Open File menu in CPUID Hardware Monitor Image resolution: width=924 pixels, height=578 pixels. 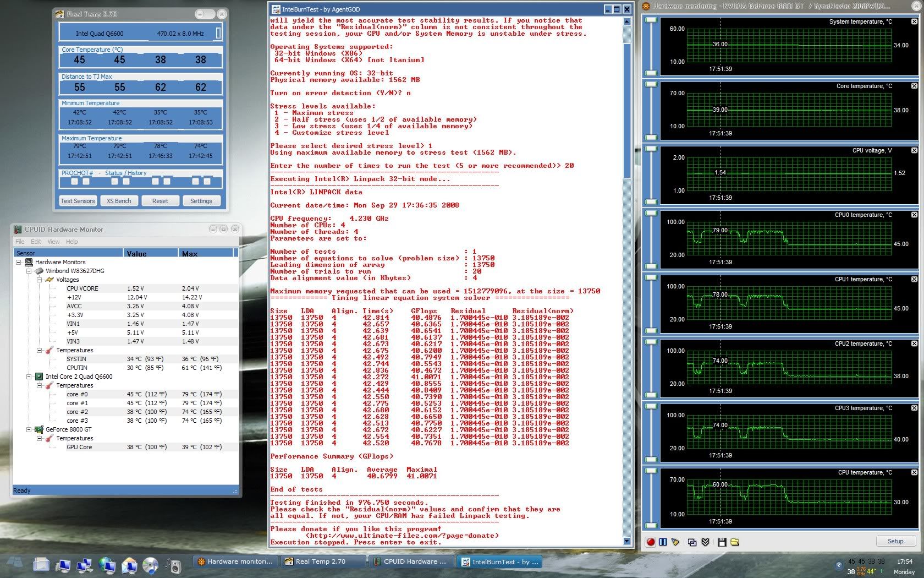[20, 242]
